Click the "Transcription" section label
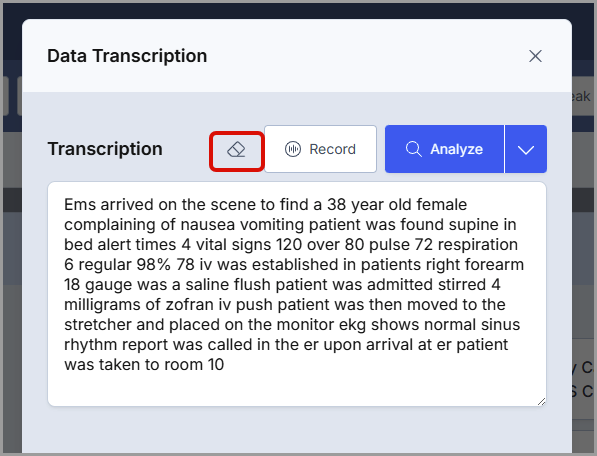This screenshot has width=597, height=456. [105, 149]
